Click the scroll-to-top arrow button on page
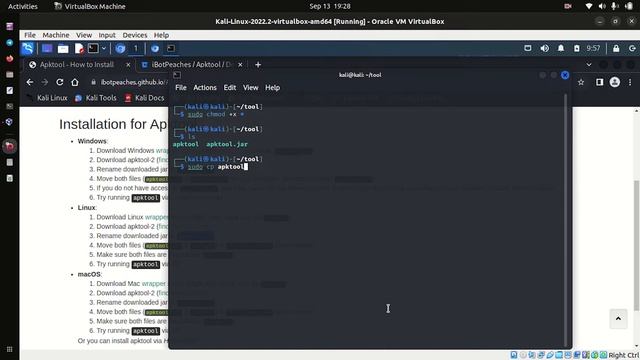 coord(618,318)
